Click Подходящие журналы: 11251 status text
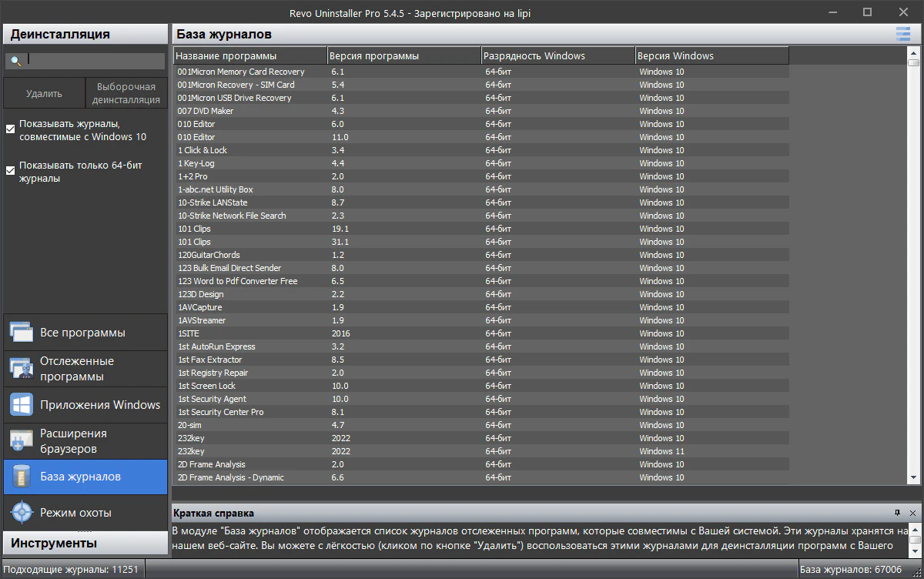Viewport: 924px width, 579px height. click(71, 570)
